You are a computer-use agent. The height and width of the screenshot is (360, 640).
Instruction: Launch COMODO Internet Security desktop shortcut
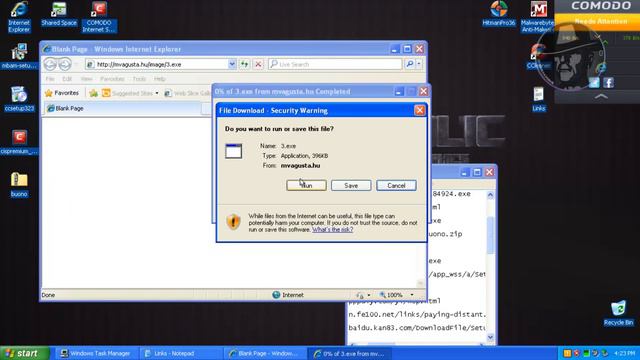(x=99, y=16)
